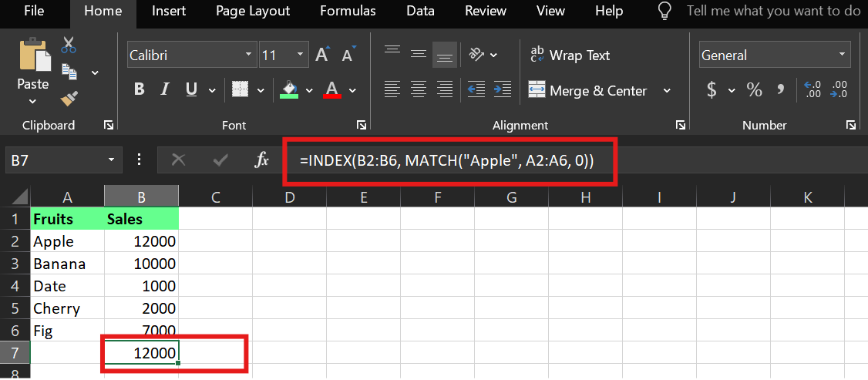Image resolution: width=868 pixels, height=380 pixels.
Task: Toggle Underline formatting
Action: pos(191,89)
